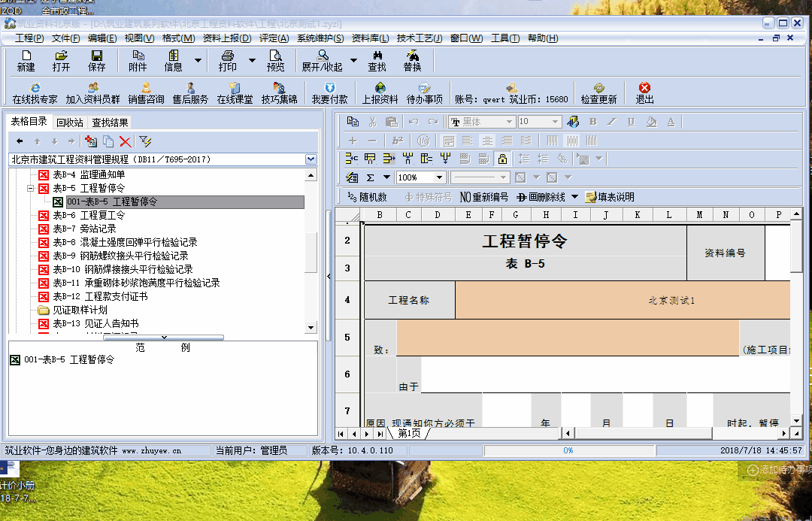Open the 附件 attachment tool
The image size is (812, 521).
pyautogui.click(x=138, y=60)
